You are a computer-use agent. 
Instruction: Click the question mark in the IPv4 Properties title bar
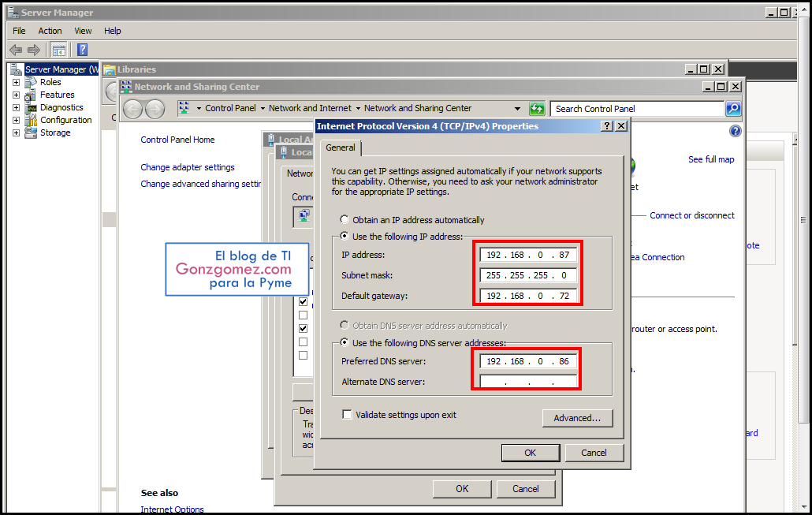pos(607,126)
